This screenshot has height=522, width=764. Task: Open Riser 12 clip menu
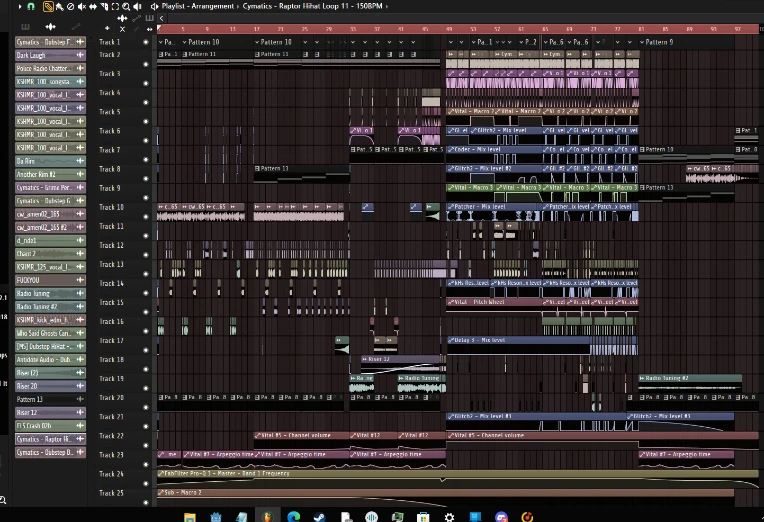[x=364, y=359]
